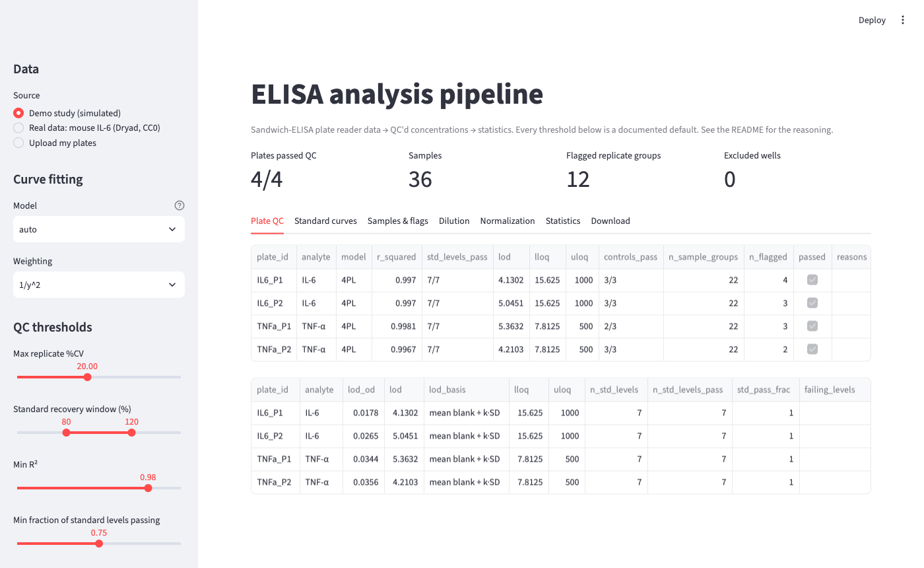The image size is (924, 568).
Task: Click the Min R² slider handle
Action: (x=148, y=488)
